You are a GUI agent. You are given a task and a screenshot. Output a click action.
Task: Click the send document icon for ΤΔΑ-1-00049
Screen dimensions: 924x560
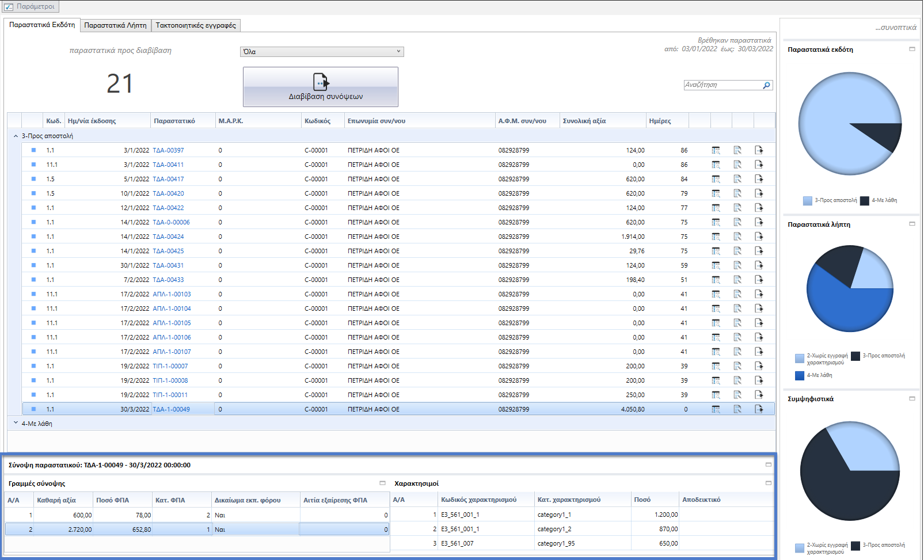click(x=759, y=409)
